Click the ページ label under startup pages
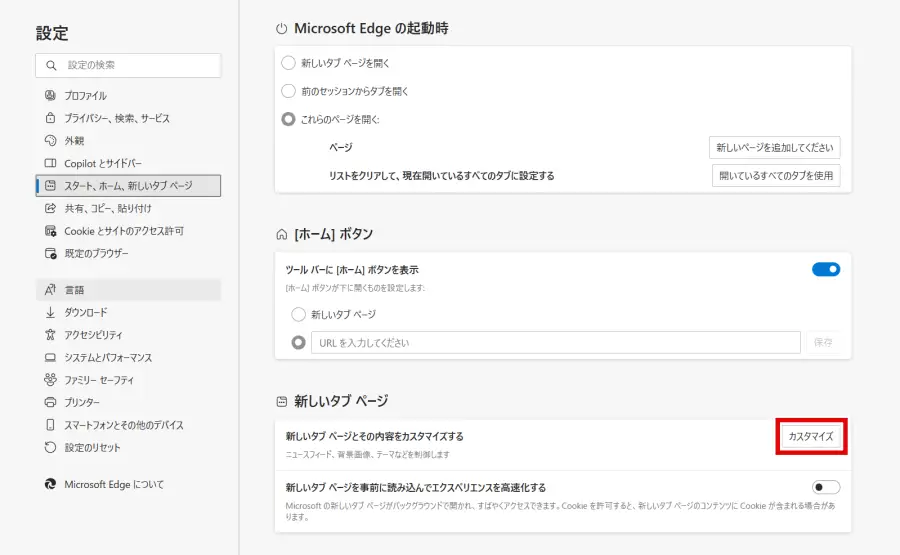Image resolution: width=900 pixels, height=555 pixels. pos(340,148)
